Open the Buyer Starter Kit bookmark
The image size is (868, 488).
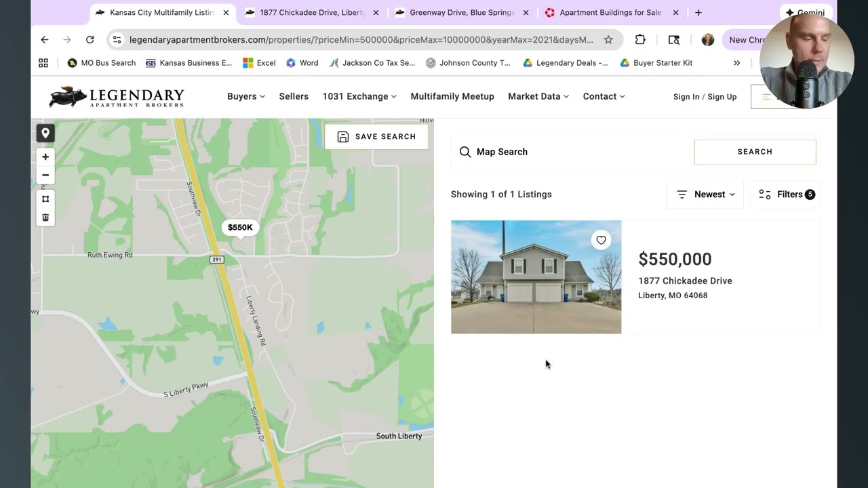pyautogui.click(x=656, y=63)
